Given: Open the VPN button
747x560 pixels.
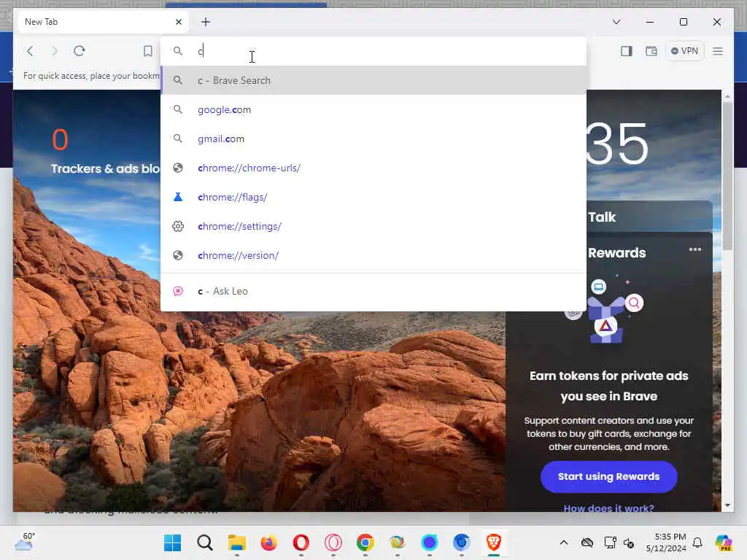Looking at the screenshot, I should [684, 51].
